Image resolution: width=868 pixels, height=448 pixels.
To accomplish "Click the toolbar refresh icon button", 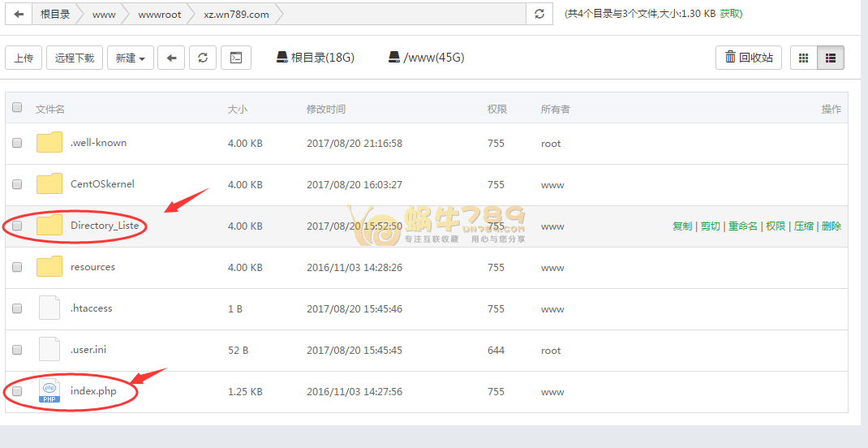I will point(203,58).
